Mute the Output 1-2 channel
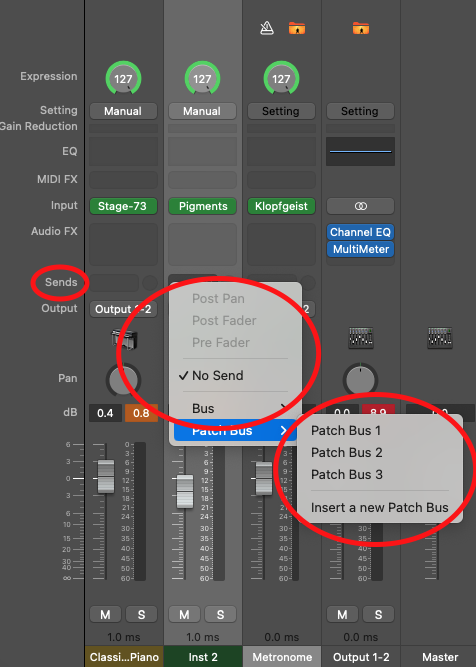Screen dimensions: 476x667 (x=342, y=614)
